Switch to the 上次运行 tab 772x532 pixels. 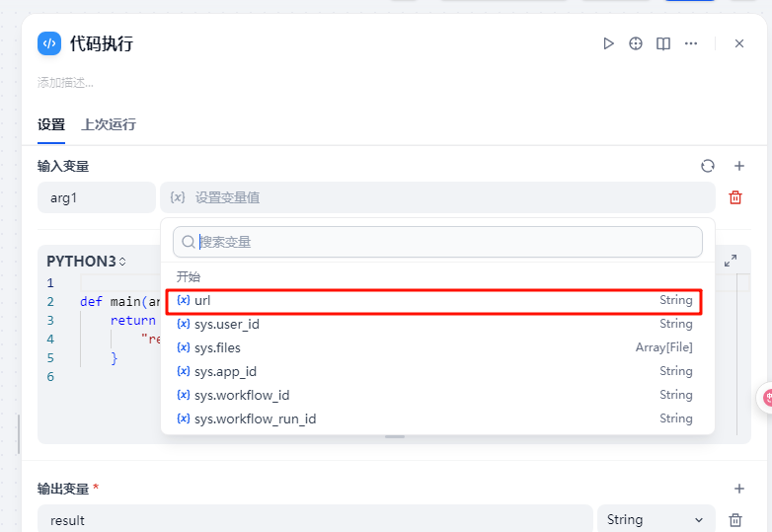point(109,124)
